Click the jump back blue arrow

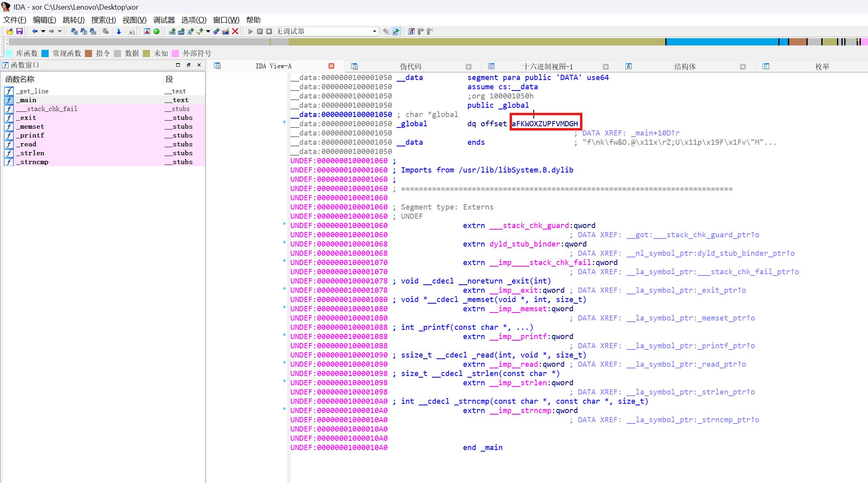coord(35,31)
